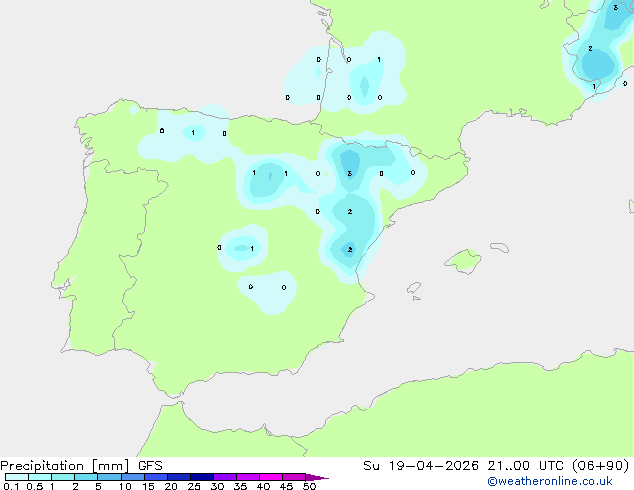Click the 0.1–0.5 mm palest legend swatch
Image resolution: width=634 pixels, height=490 pixels.
pyautogui.click(x=17, y=477)
